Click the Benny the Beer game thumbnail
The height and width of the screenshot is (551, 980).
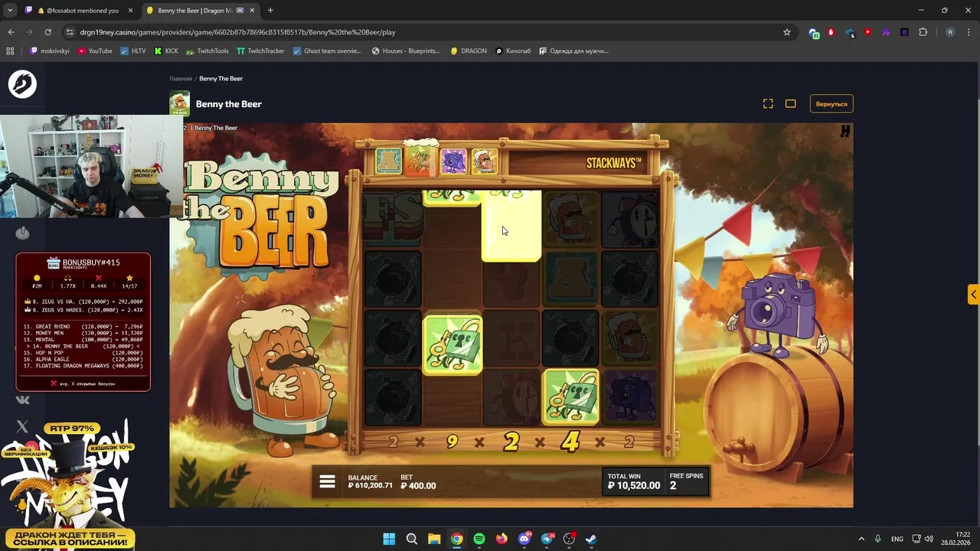179,103
